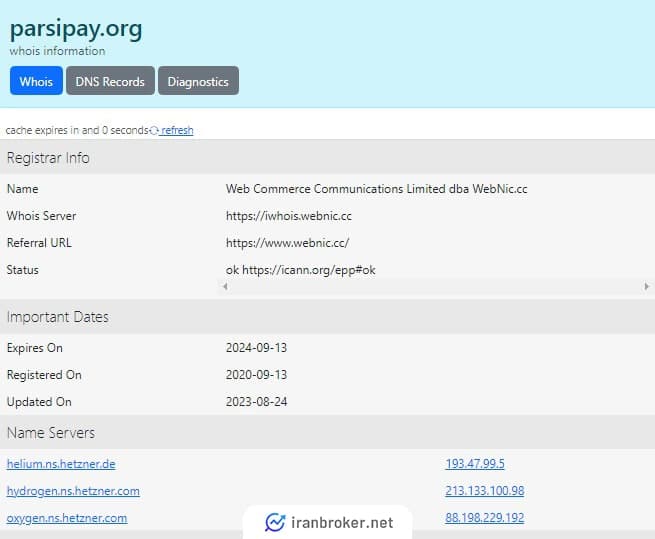
Task: Click the left scroll arrow under Status
Action: 225,287
